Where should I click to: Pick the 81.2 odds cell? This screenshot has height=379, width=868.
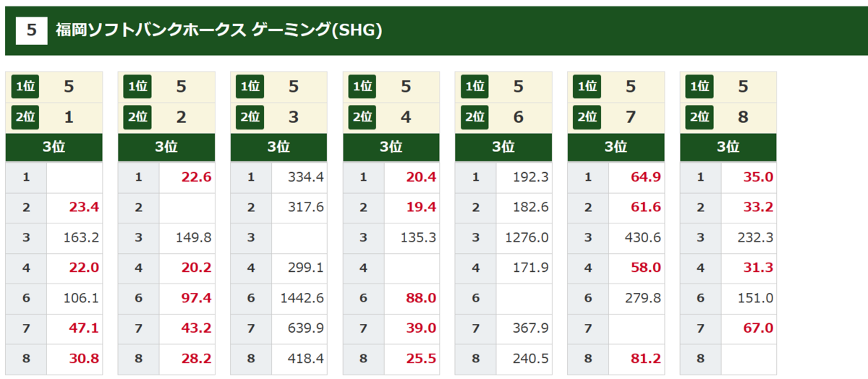pyautogui.click(x=637, y=358)
